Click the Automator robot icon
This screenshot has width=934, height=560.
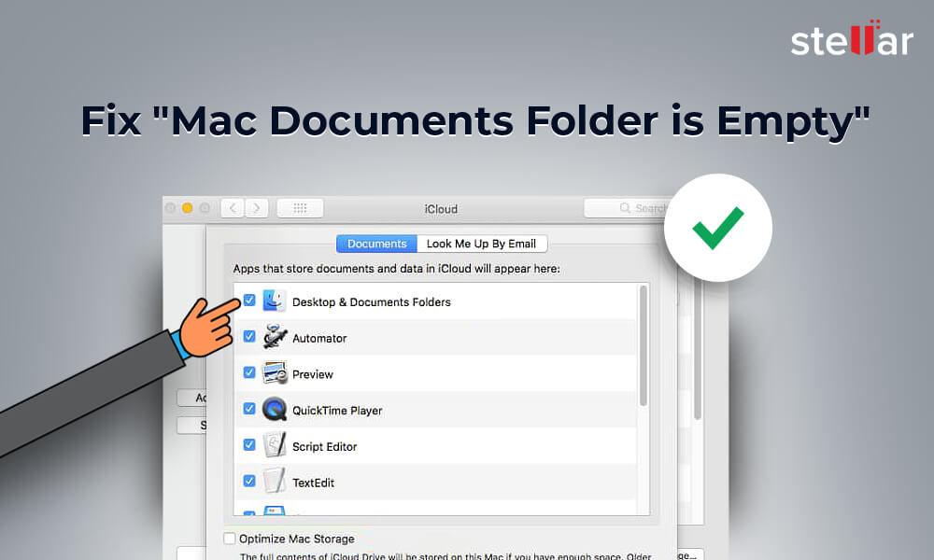(275, 337)
